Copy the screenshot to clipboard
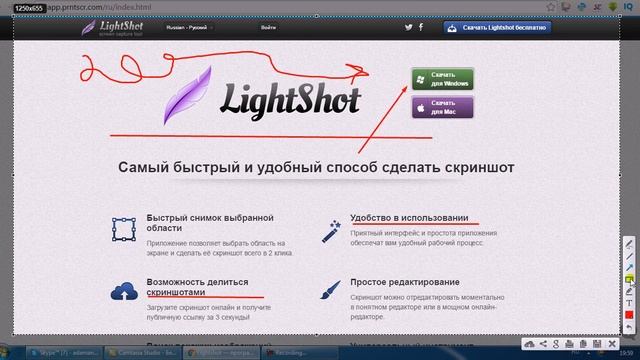 583,344
